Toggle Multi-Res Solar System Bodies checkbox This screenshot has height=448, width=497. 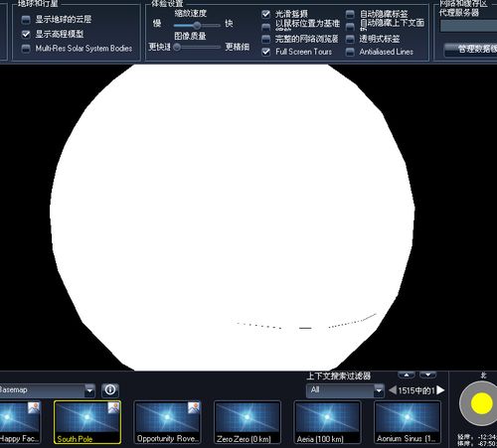tap(26, 49)
